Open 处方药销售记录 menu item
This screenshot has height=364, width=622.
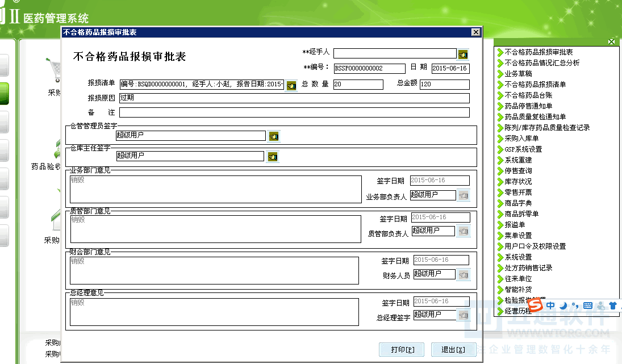528,267
